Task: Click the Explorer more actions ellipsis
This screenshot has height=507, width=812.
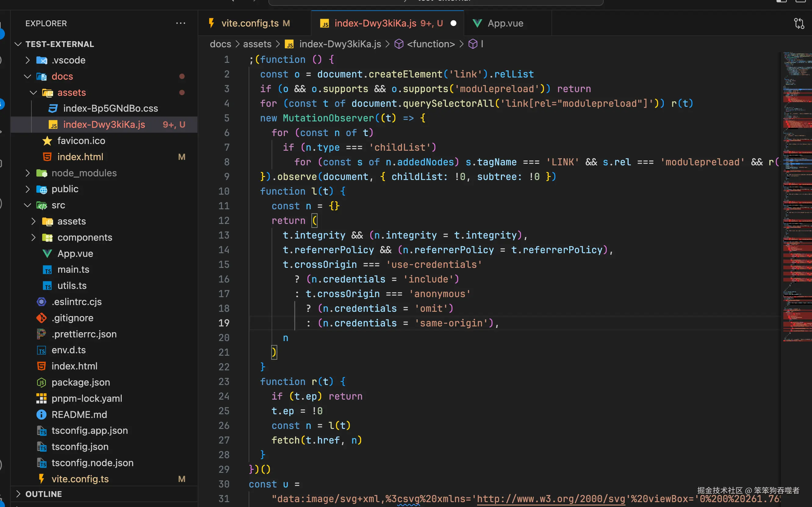Action: coord(180,23)
